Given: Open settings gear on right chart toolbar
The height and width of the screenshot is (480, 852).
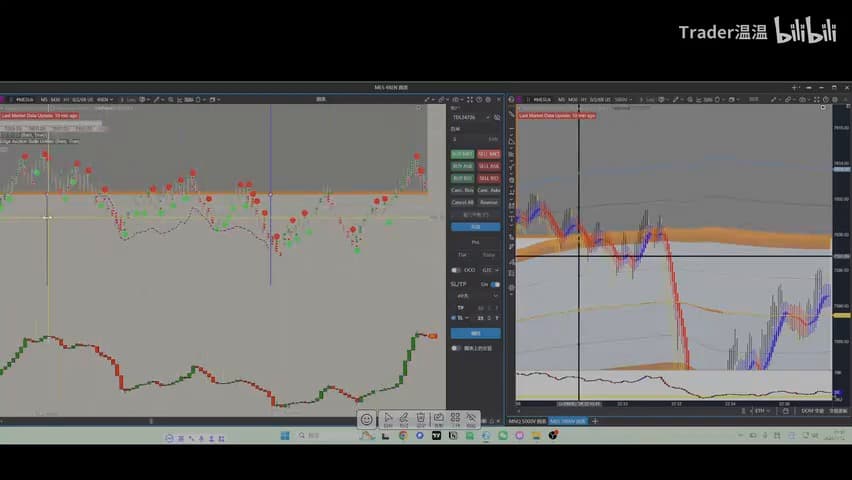Looking at the screenshot, I should tap(835, 99).
